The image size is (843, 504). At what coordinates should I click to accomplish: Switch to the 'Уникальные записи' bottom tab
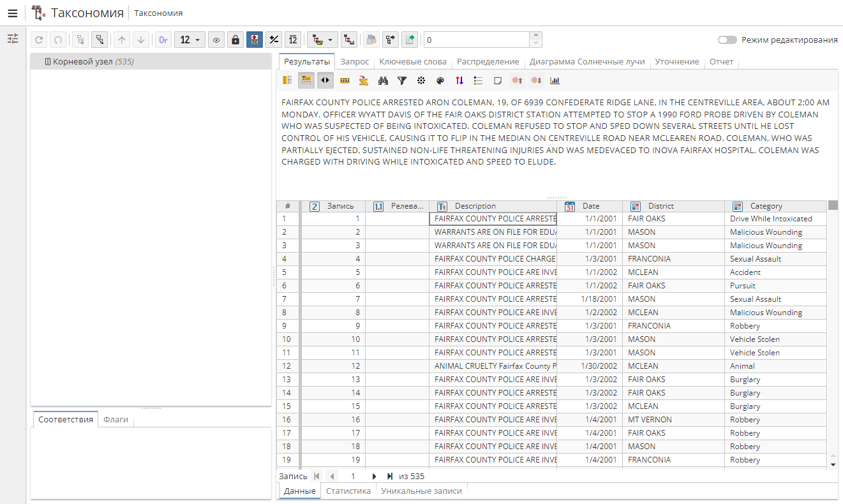pos(421,491)
